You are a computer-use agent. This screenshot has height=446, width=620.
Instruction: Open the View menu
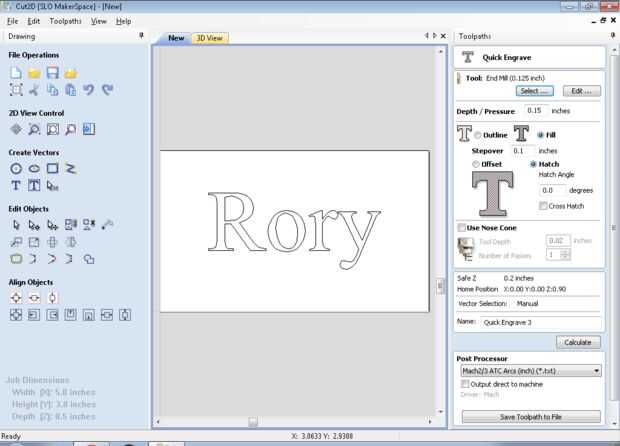coord(99,21)
